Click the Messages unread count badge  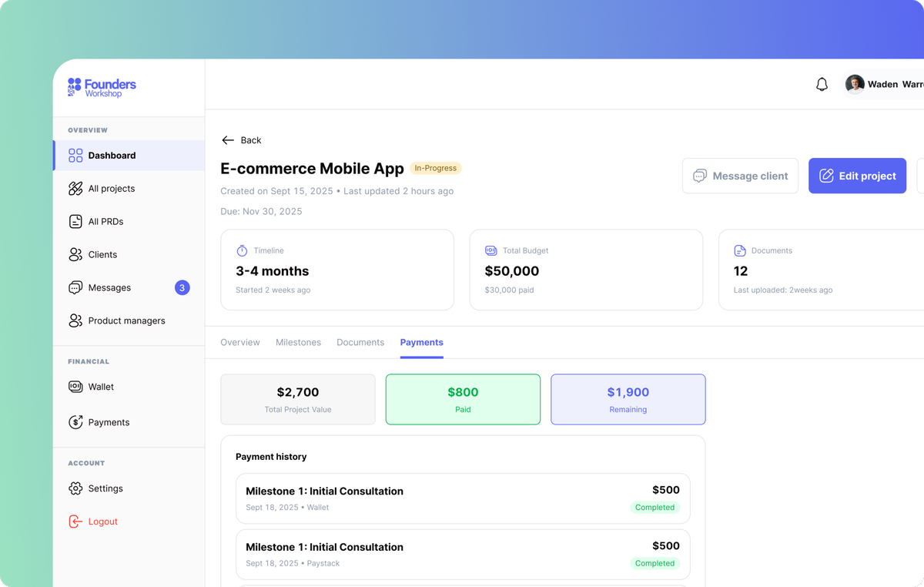[182, 287]
